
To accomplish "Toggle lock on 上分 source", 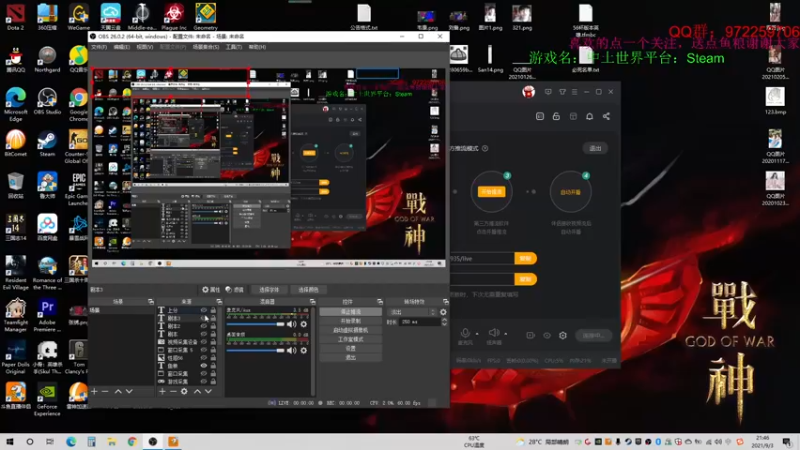I will coord(213,310).
